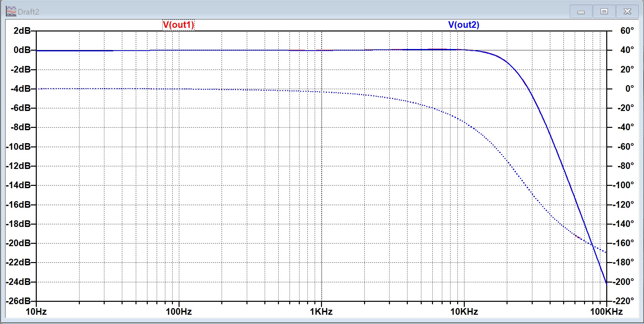Click the -18dB magnitude axis label
The height and width of the screenshot is (324, 644).
click(19, 224)
